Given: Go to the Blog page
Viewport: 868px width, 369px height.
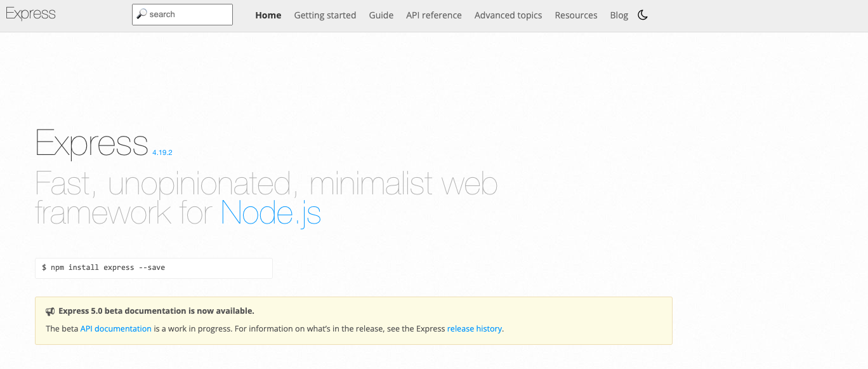Looking at the screenshot, I should coord(619,15).
